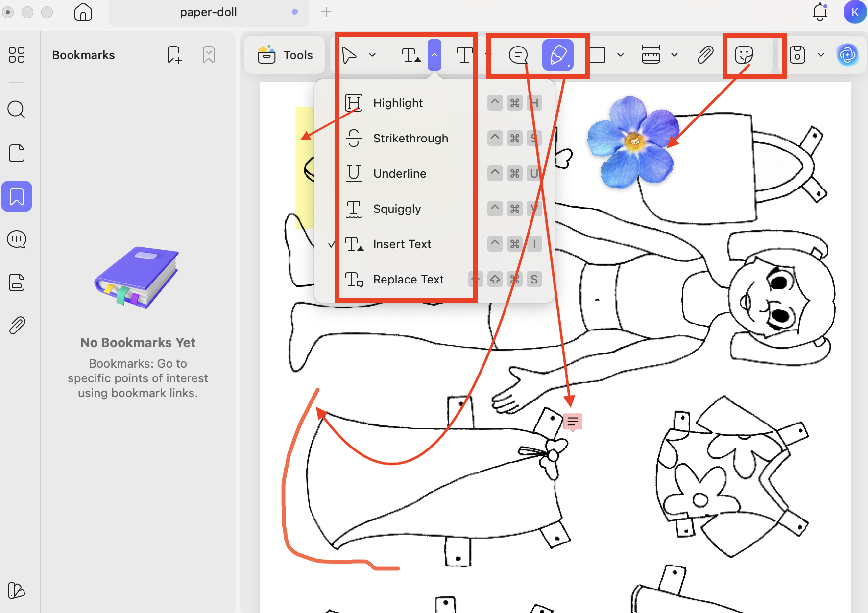
Task: Switch to the paper-doll tab
Action: pos(208,12)
